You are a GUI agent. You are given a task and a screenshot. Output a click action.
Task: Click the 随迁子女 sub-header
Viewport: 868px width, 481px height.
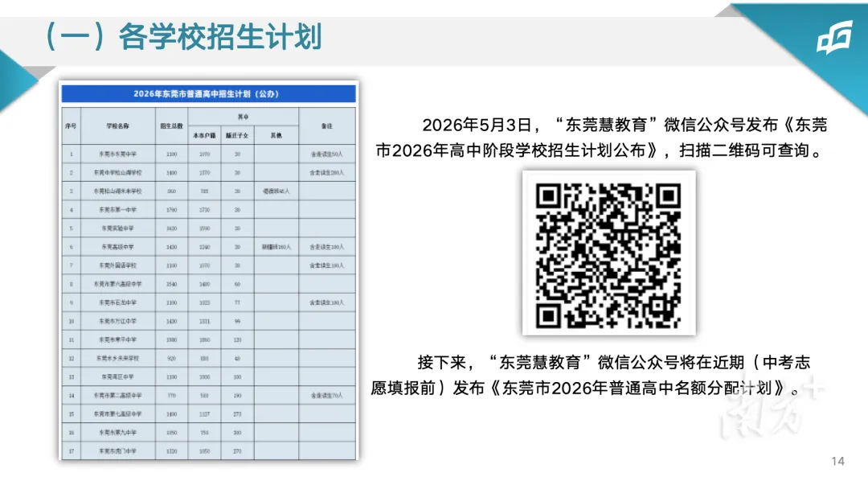pos(237,135)
